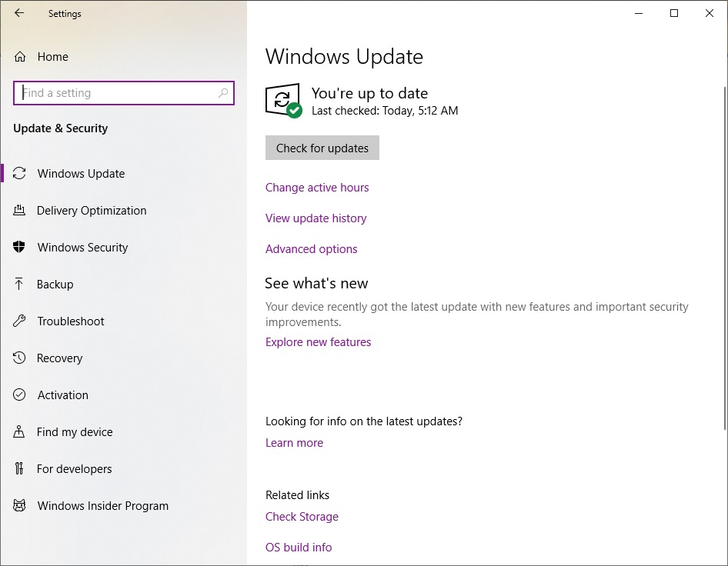This screenshot has width=728, height=566.
Task: View update history
Action: coord(316,218)
